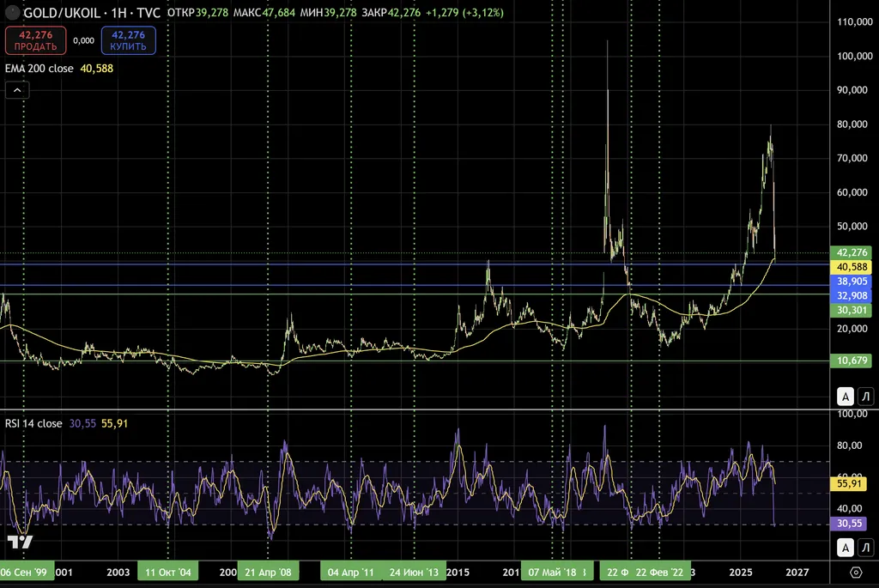Image resolution: width=879 pixels, height=588 pixels.
Task: Open the GOLD/UKOIL symbol title
Action: pos(91,13)
